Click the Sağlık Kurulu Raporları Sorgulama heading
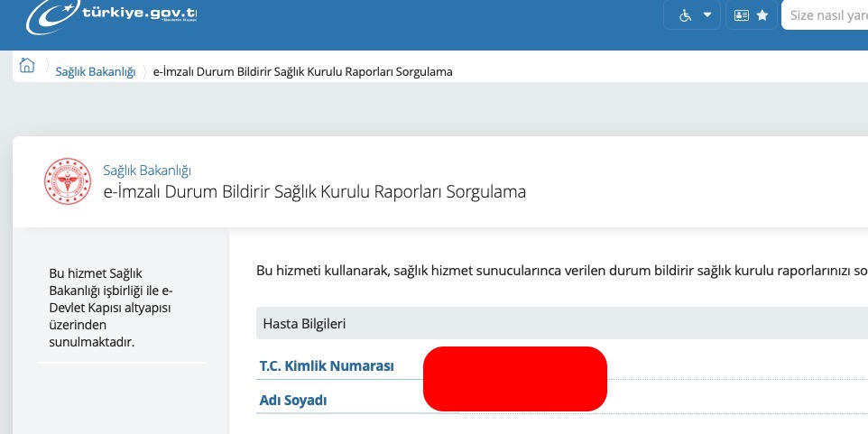This screenshot has width=868, height=434. click(315, 191)
